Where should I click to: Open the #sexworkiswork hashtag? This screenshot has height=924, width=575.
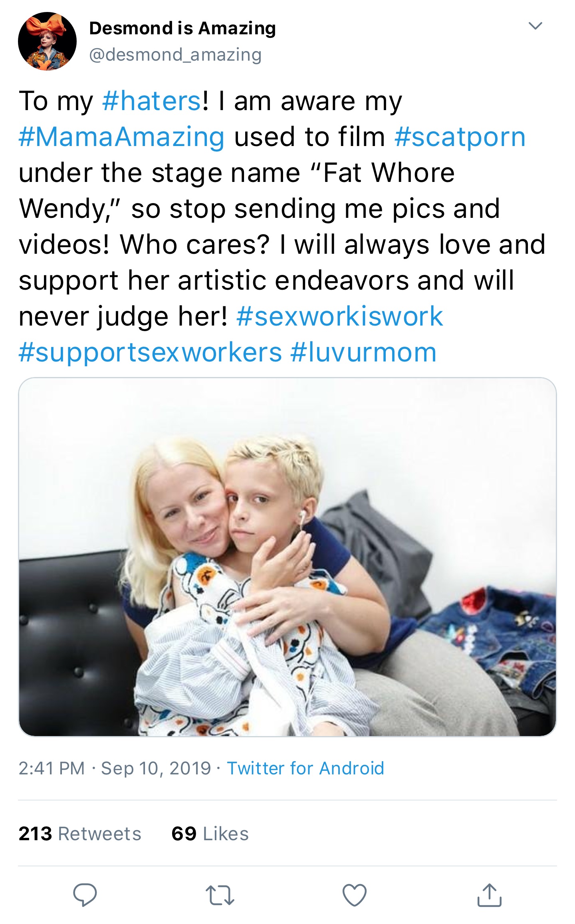coord(339,316)
